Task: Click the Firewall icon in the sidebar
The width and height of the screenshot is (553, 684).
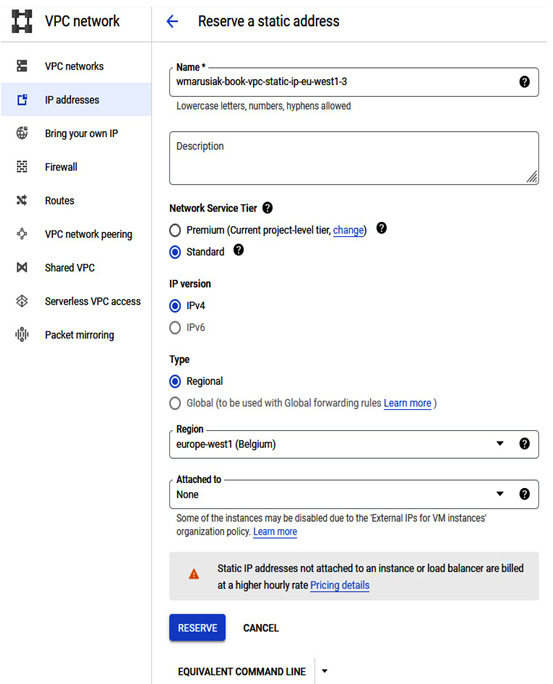Action: [x=22, y=167]
